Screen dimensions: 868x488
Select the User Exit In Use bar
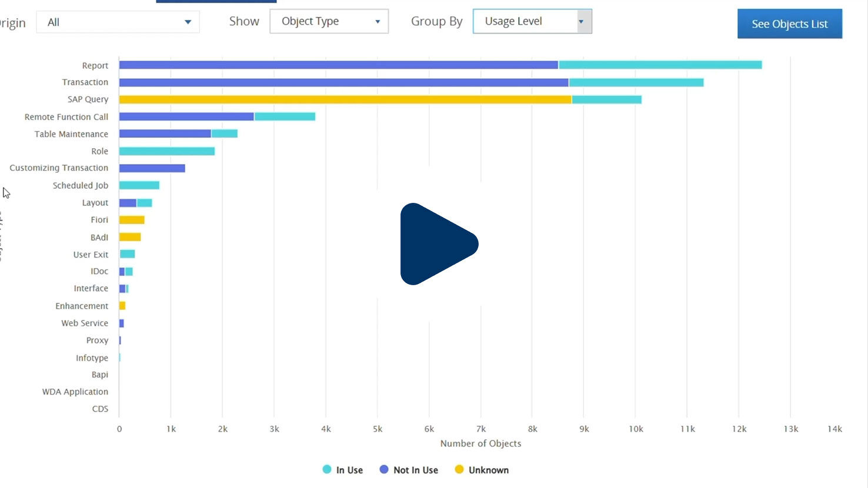pos(128,254)
